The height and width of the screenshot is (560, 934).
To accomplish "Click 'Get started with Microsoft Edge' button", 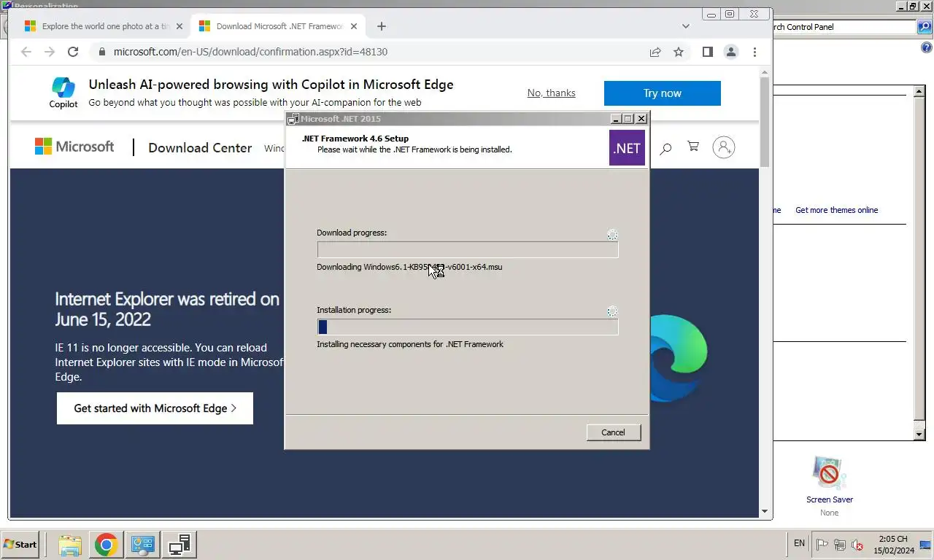I will point(155,408).
